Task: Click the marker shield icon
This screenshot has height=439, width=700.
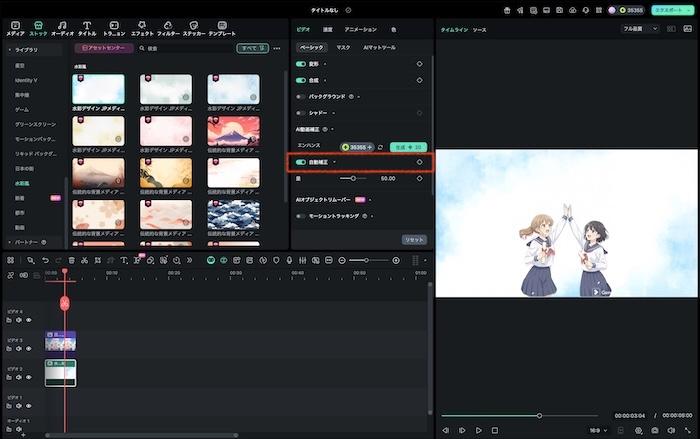Action: 276,260
